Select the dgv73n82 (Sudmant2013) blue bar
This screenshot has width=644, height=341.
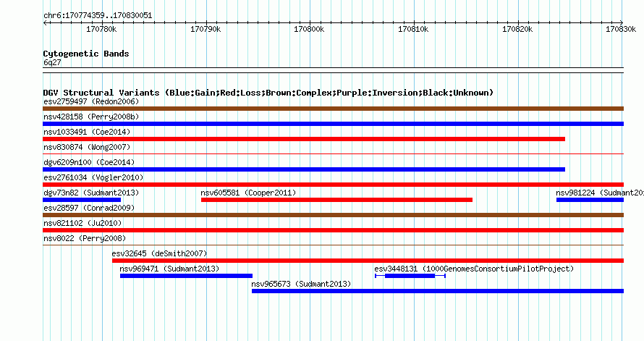click(82, 200)
